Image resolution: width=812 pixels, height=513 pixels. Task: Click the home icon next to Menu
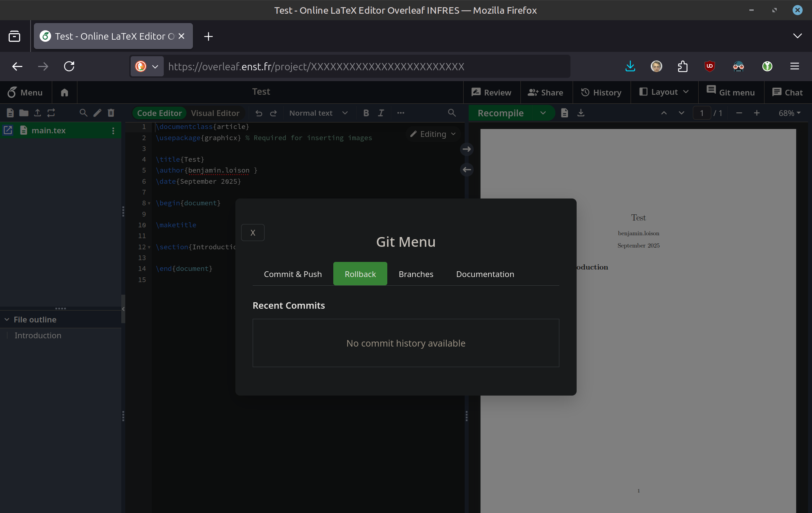64,93
